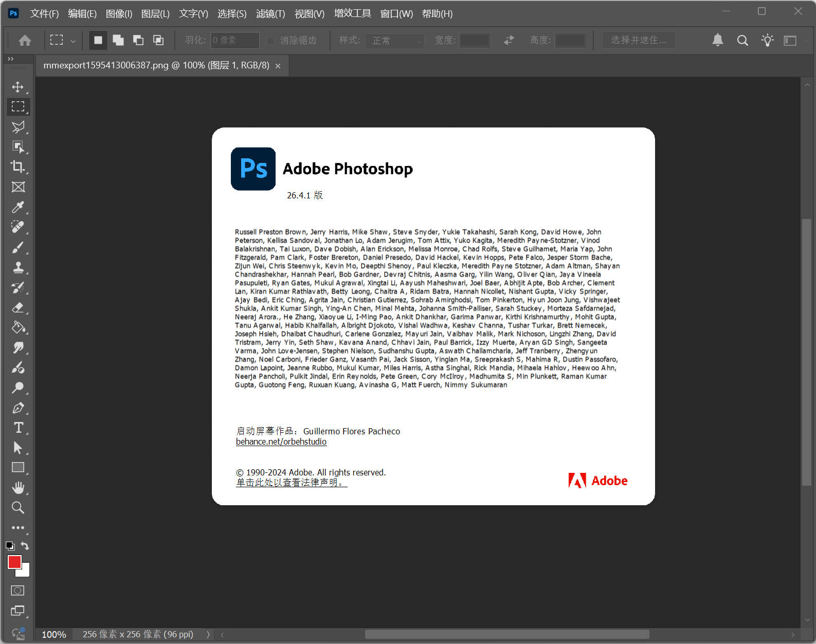The height and width of the screenshot is (644, 816).
Task: Open the 图层(L) menu
Action: point(155,14)
